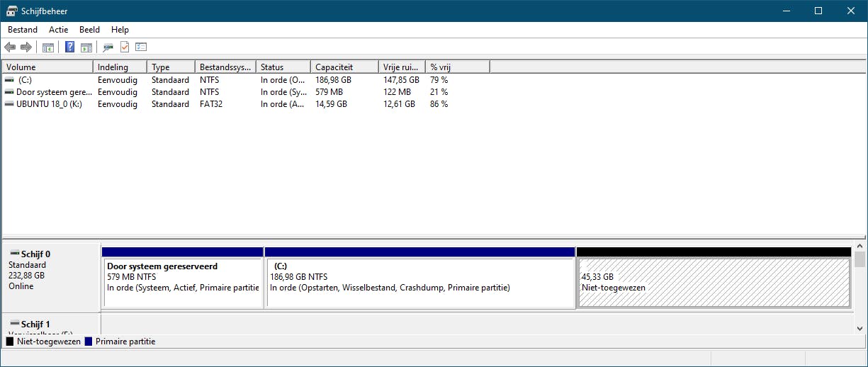
Task: Click the black Niet-toegewezen legend swatch
Action: 10,341
